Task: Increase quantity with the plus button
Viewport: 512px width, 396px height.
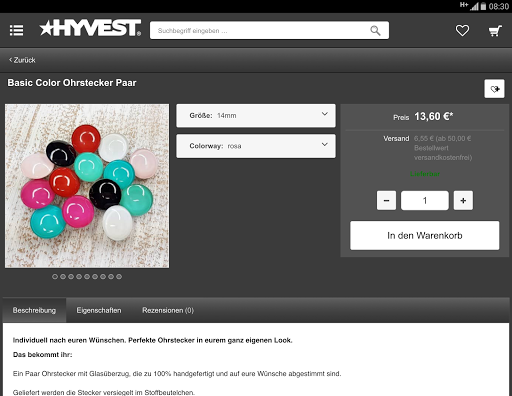Action: (x=463, y=200)
